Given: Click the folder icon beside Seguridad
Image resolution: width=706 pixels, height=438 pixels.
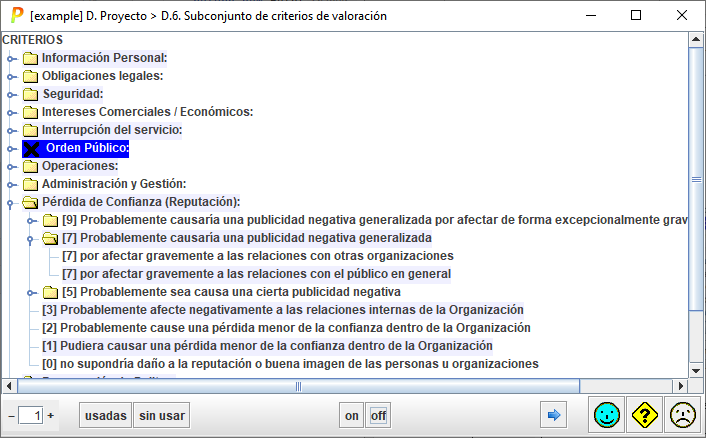Looking at the screenshot, I should tap(31, 94).
